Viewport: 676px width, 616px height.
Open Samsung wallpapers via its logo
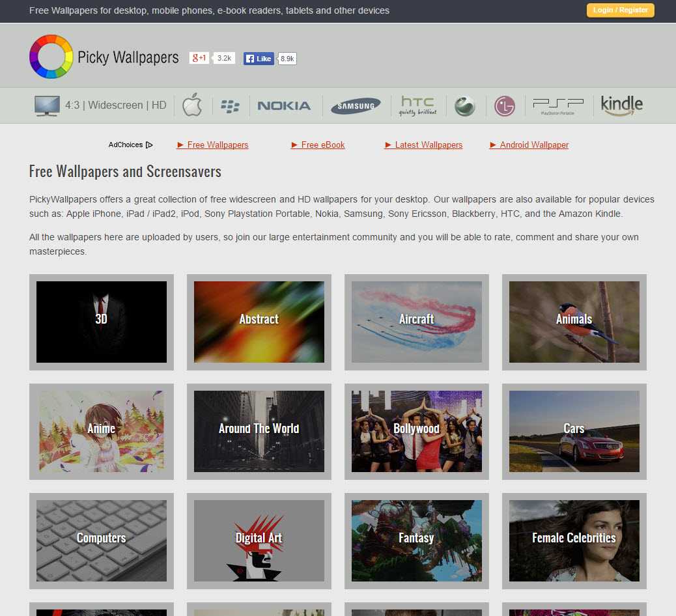tap(356, 106)
